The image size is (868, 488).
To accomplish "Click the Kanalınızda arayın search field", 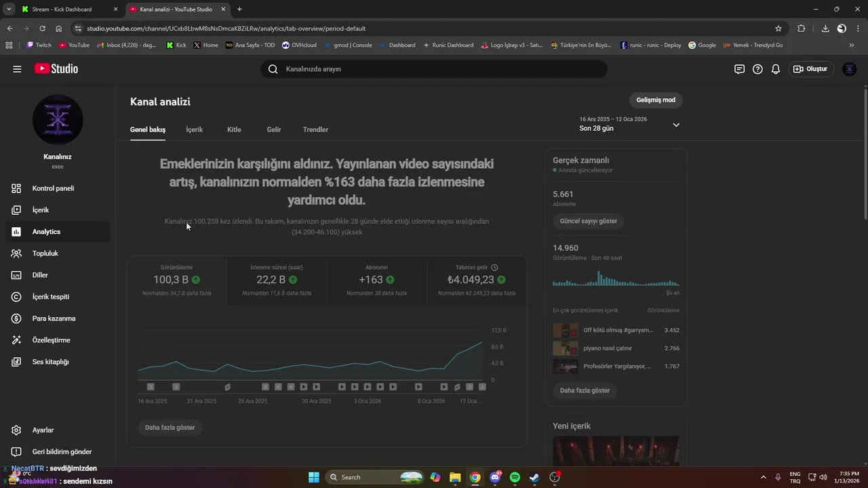I will (x=434, y=69).
